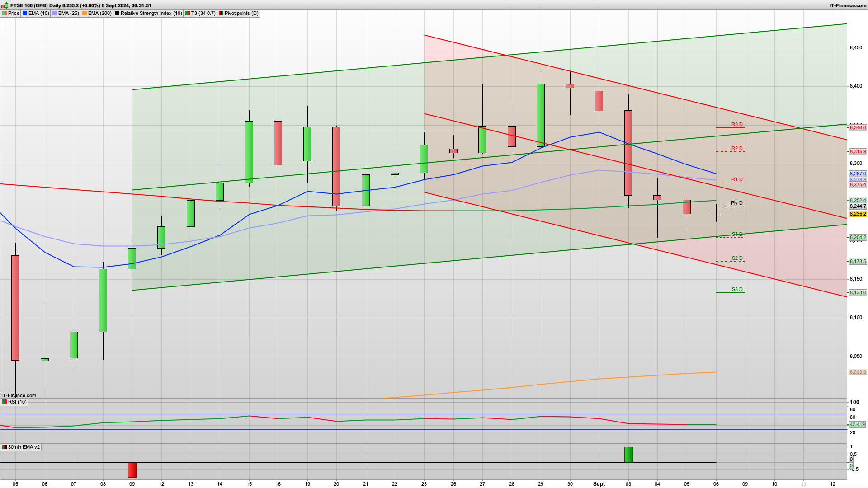The height and width of the screenshot is (488, 868).
Task: Click the 29 date on the time axis
Action: (541, 483)
